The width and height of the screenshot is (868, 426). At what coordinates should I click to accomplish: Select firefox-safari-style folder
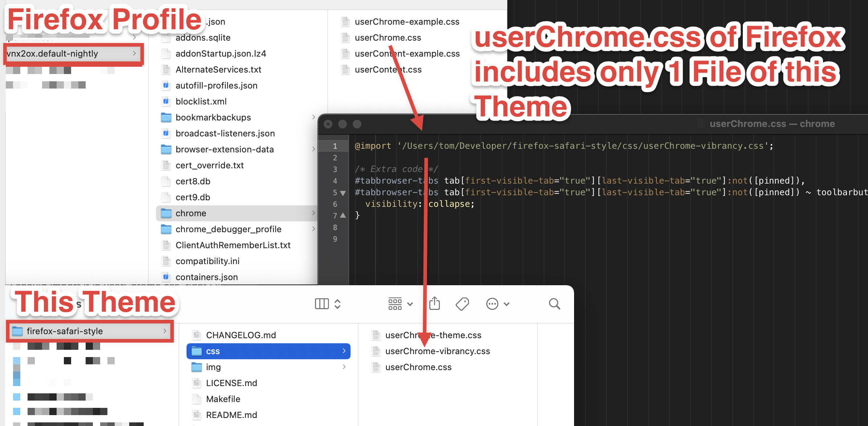coord(90,331)
